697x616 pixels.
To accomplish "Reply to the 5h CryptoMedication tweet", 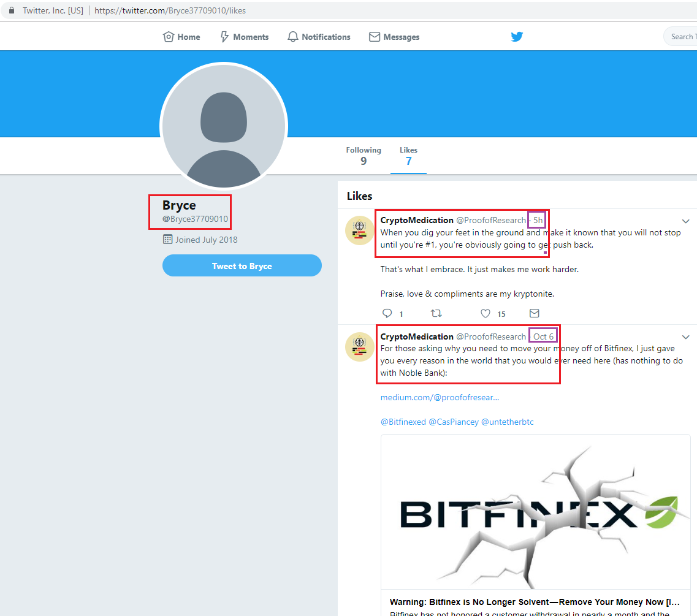I will coord(387,313).
